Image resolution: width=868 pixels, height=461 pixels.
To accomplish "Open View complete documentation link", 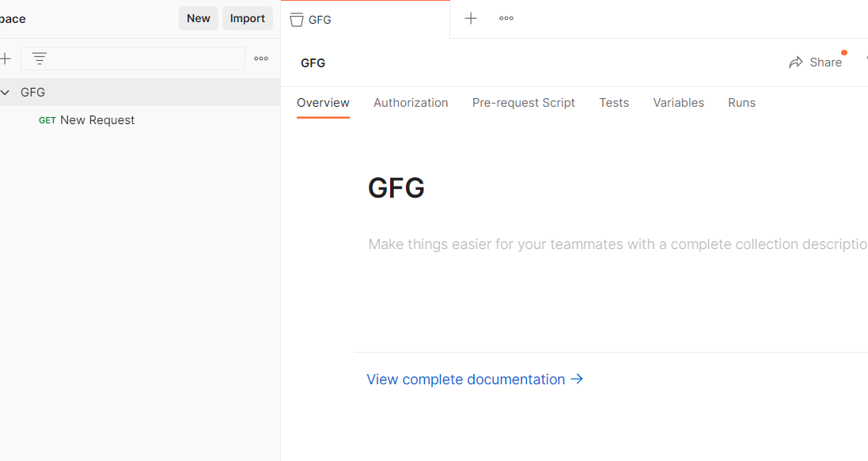I will [475, 380].
